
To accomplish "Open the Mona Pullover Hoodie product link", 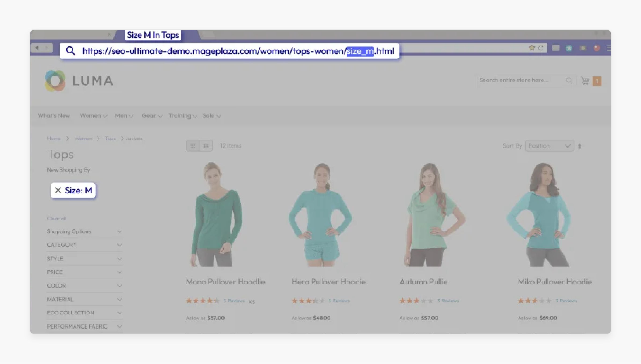I will tap(226, 282).
